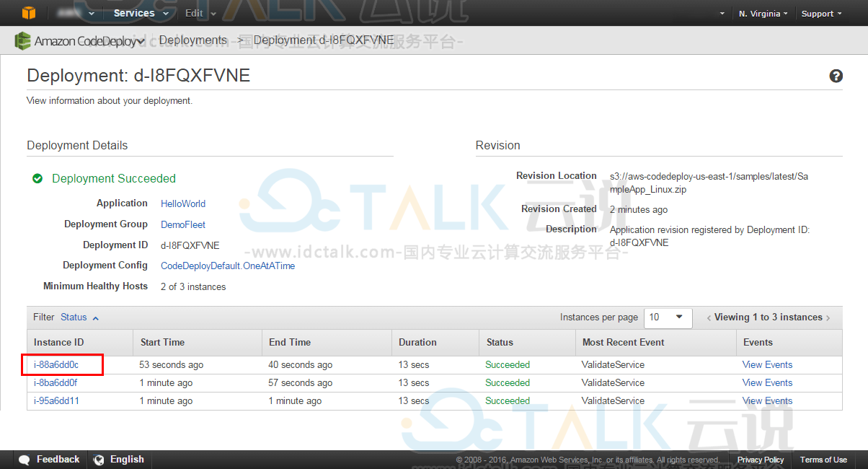
Task: Open the Terms of Use link
Action: pyautogui.click(x=823, y=460)
